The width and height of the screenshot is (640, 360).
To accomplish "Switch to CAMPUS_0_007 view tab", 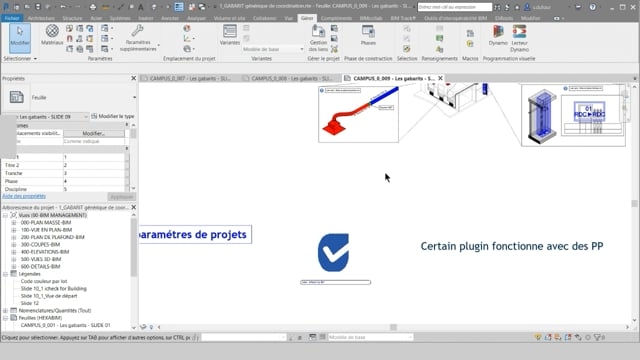I will click(190, 78).
